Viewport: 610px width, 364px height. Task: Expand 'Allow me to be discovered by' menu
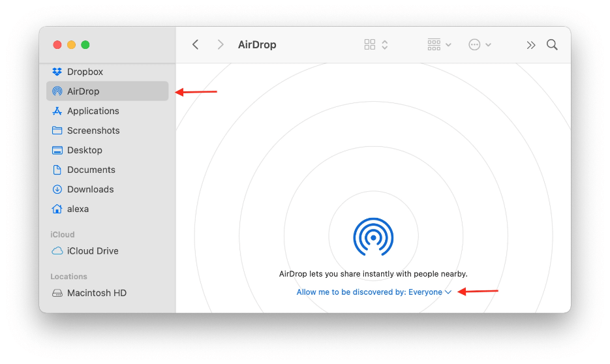[374, 292]
